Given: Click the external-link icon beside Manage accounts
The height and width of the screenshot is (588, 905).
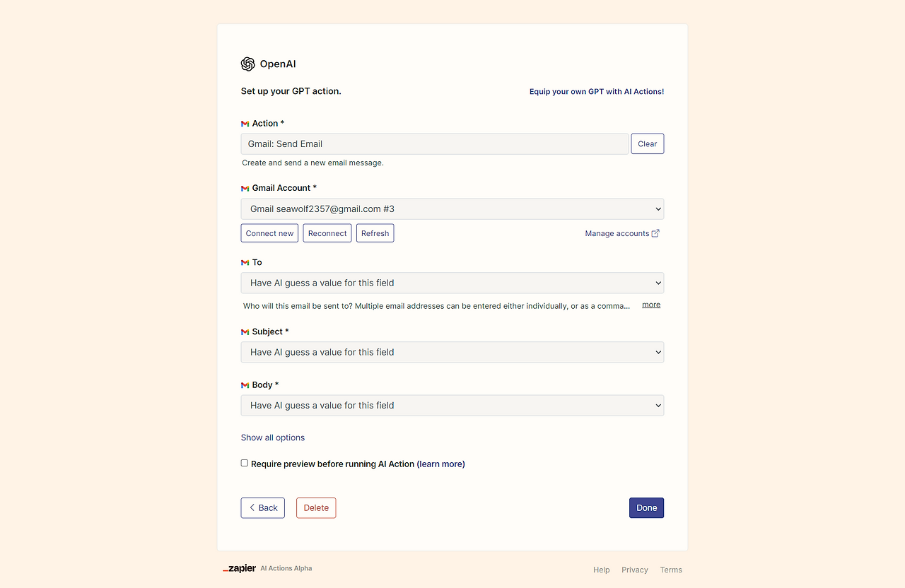Looking at the screenshot, I should pyautogui.click(x=655, y=233).
